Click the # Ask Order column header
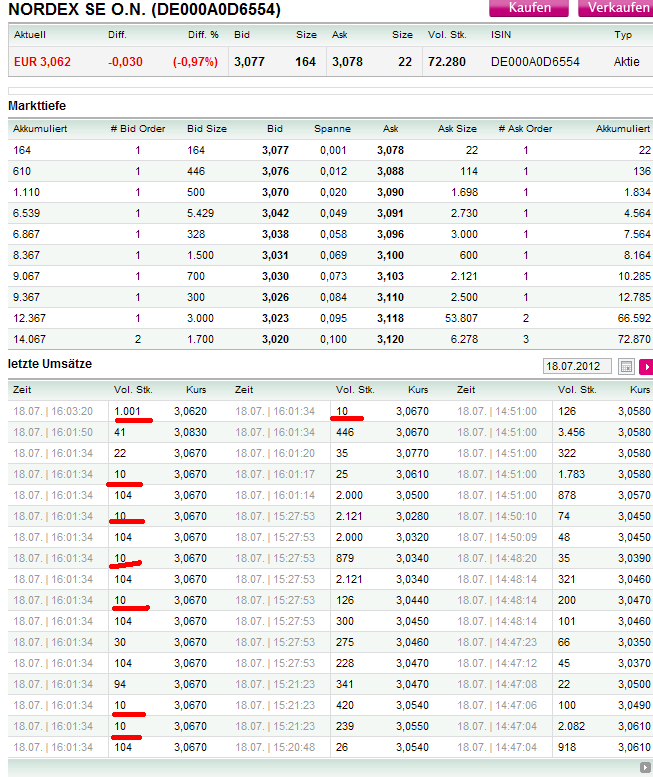Viewport: 653px width, 777px height. [525, 129]
